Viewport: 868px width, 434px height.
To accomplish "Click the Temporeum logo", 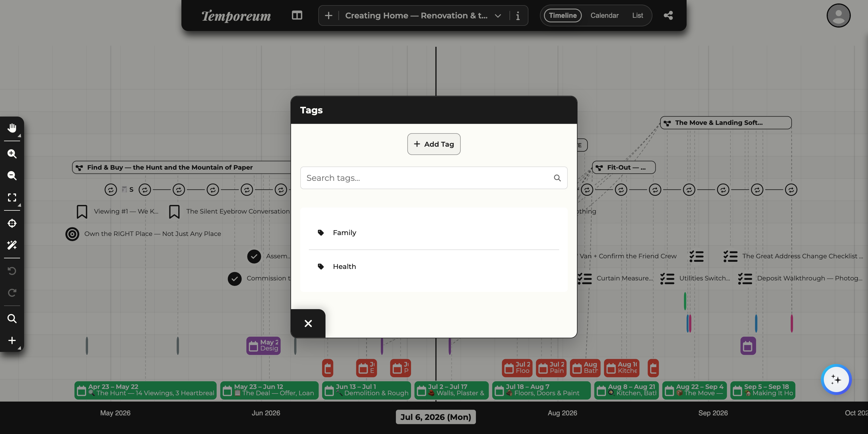I will 236,15.
